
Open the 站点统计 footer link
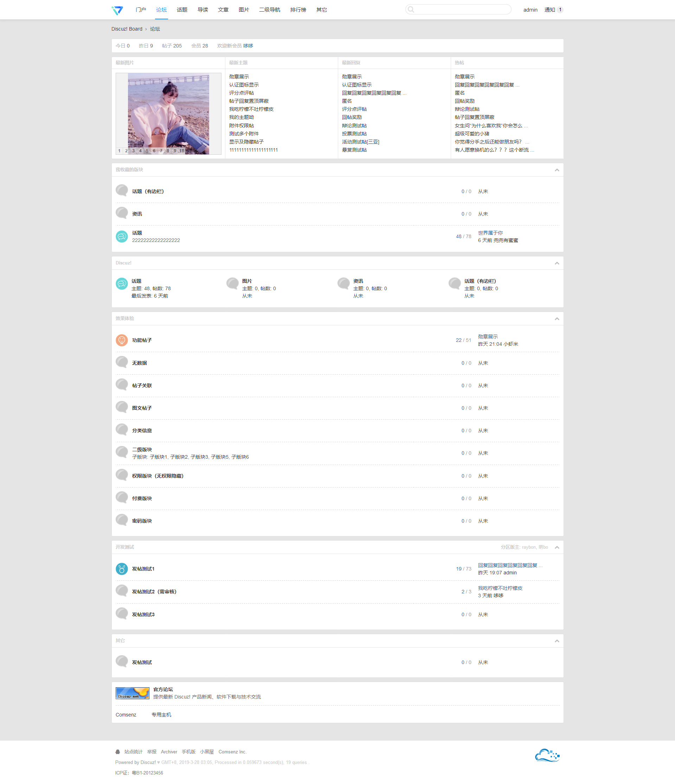134,752
